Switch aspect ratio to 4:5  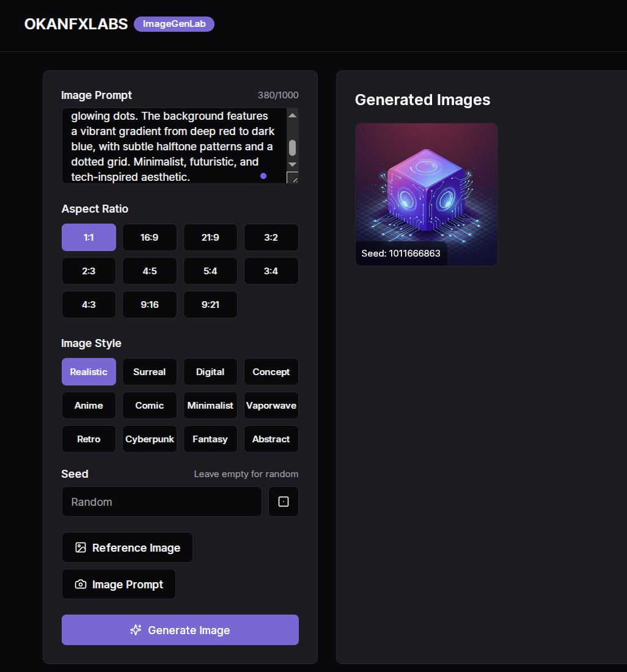(x=150, y=271)
